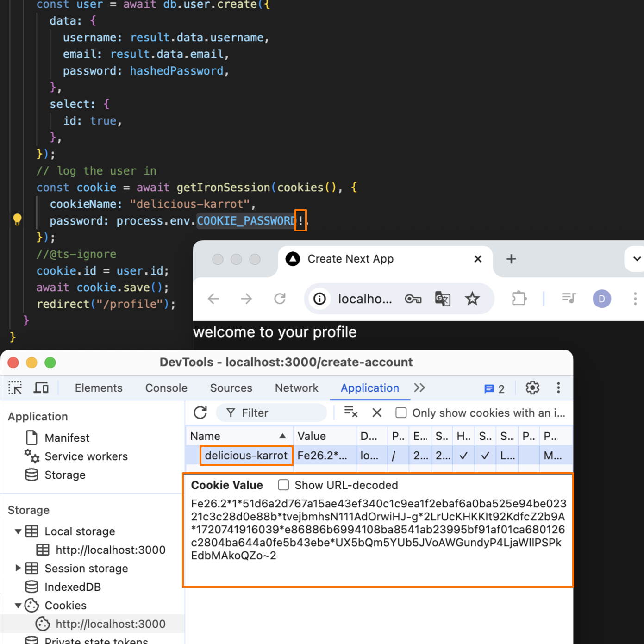Viewport: 644px width, 644px height.
Task: Collapse the Cookies tree node
Action: point(18,606)
